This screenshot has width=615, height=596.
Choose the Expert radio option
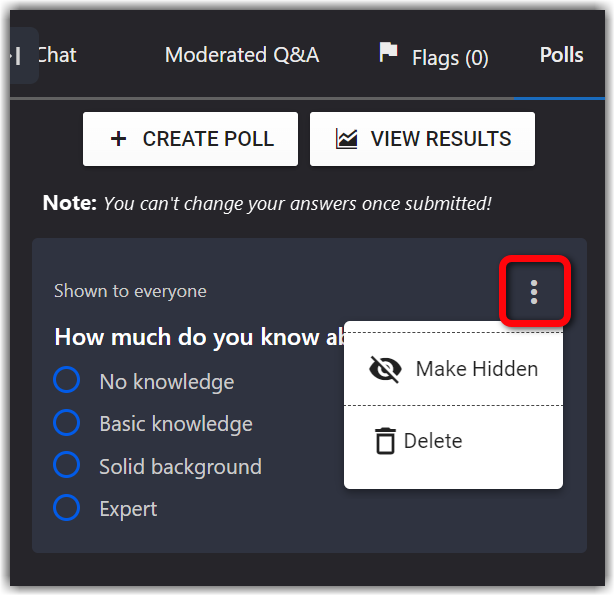pos(66,508)
